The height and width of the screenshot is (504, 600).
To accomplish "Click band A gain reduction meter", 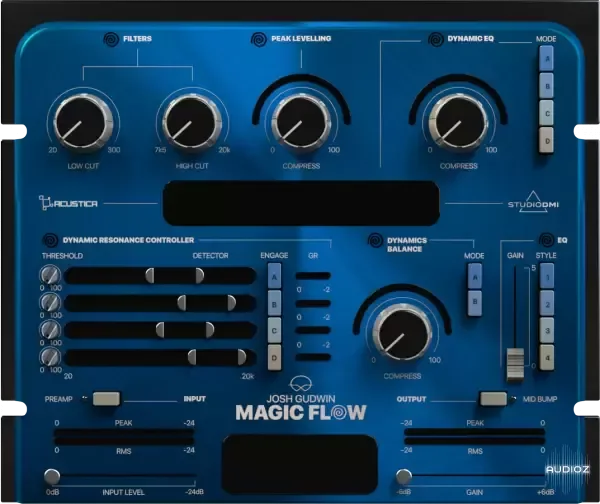I will 313,276.
